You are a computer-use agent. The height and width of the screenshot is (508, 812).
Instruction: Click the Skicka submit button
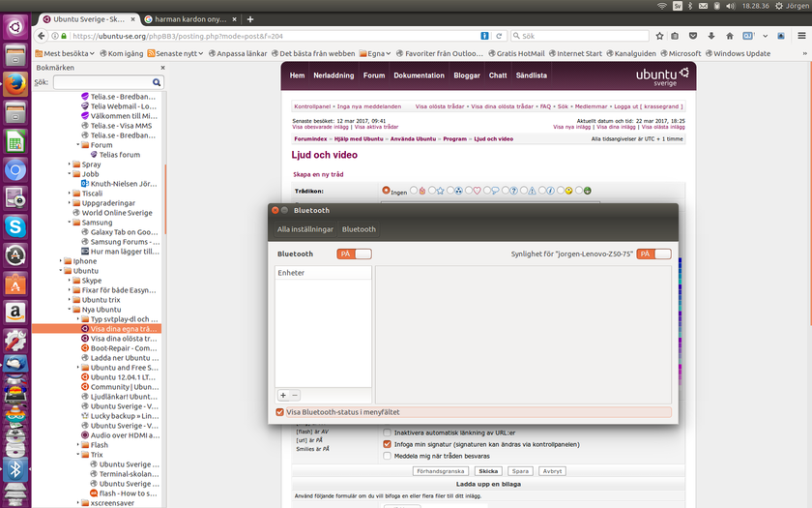point(488,471)
